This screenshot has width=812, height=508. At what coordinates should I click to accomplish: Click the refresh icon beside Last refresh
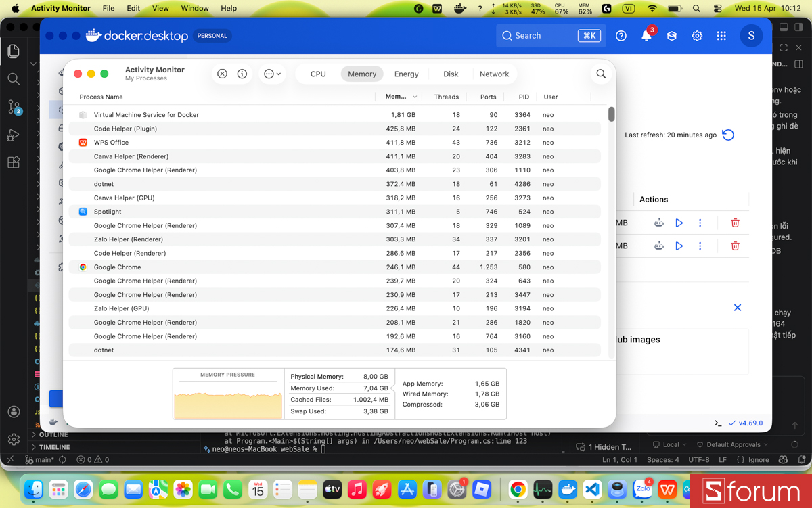728,135
